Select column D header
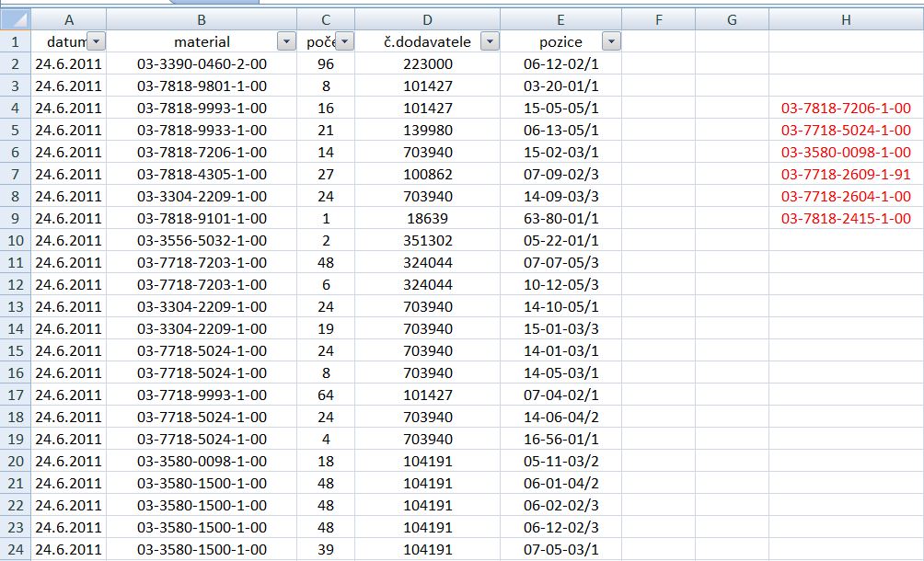The image size is (924, 561). coord(427,19)
